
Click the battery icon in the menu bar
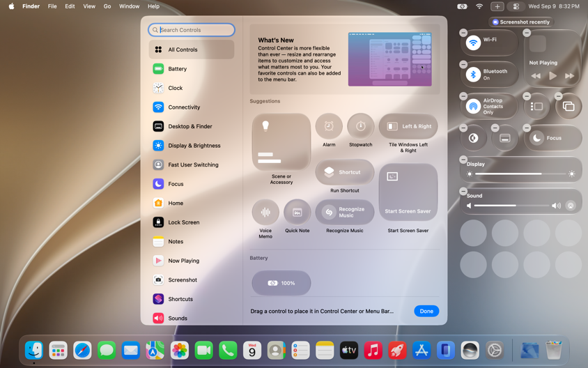[462, 6]
